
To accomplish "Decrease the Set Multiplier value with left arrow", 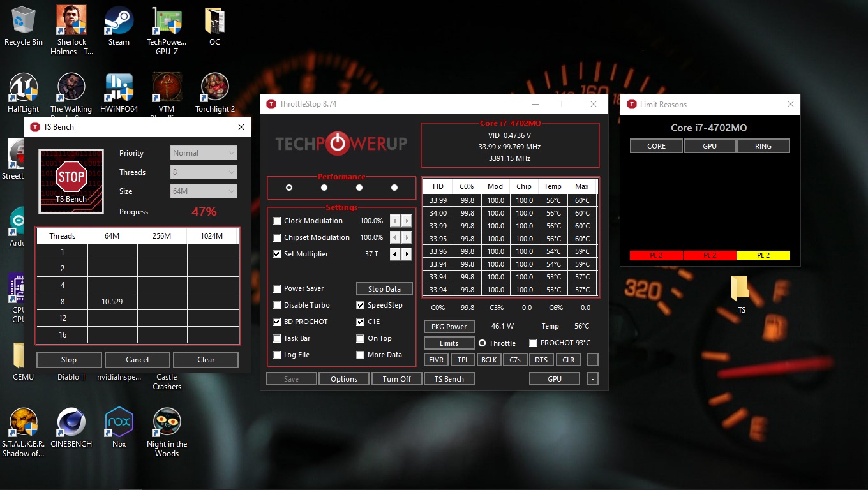I will (395, 254).
